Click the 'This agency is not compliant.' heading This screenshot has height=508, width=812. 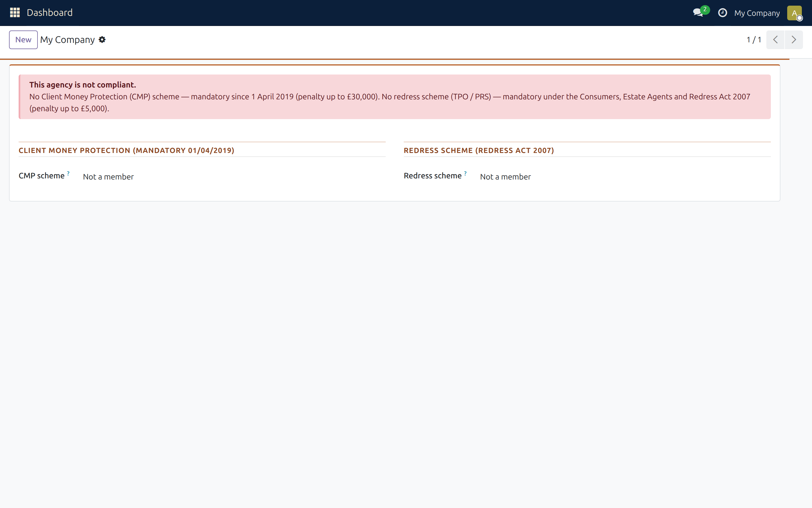83,85
